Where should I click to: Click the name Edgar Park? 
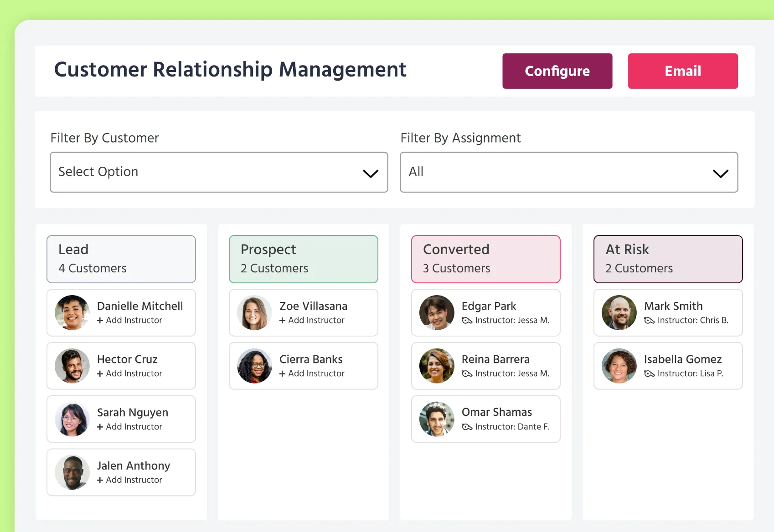pyautogui.click(x=489, y=306)
